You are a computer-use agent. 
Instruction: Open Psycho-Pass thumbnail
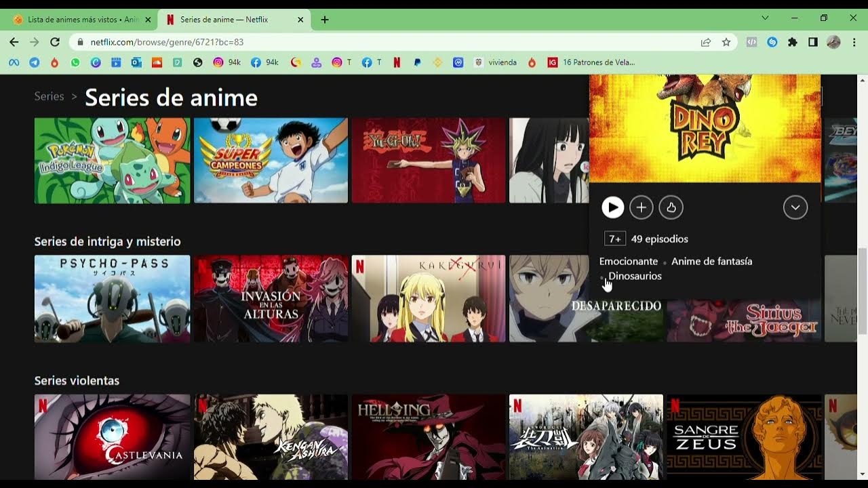tap(113, 299)
